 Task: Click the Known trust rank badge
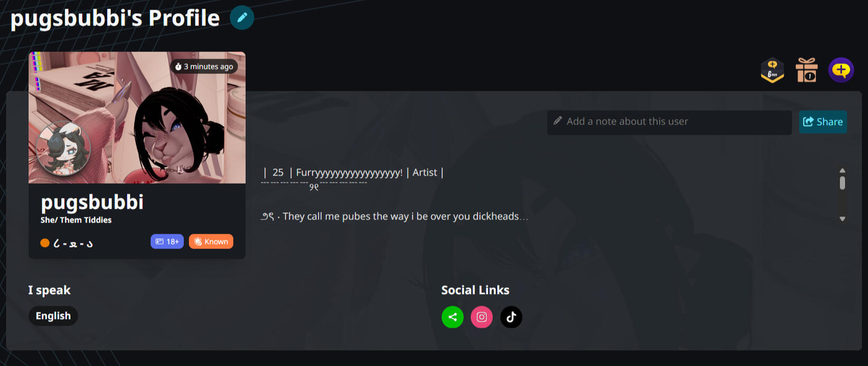211,242
